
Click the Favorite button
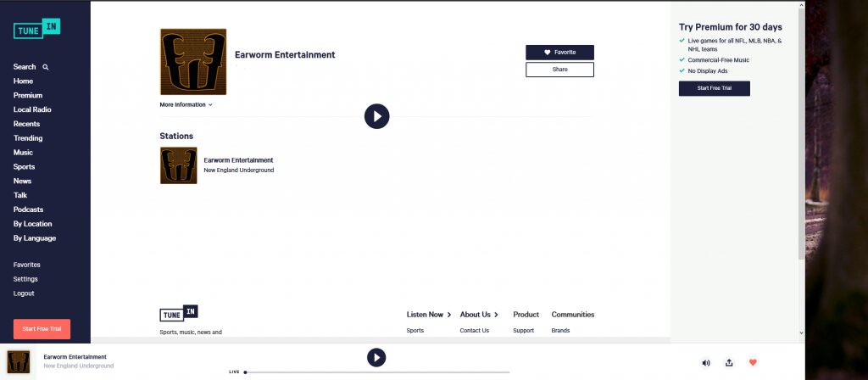click(x=559, y=52)
